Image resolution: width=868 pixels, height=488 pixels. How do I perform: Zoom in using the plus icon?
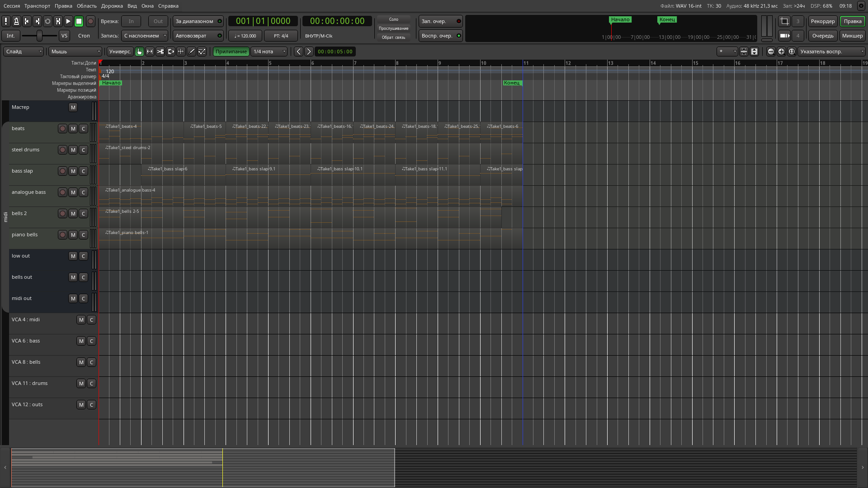click(781, 52)
